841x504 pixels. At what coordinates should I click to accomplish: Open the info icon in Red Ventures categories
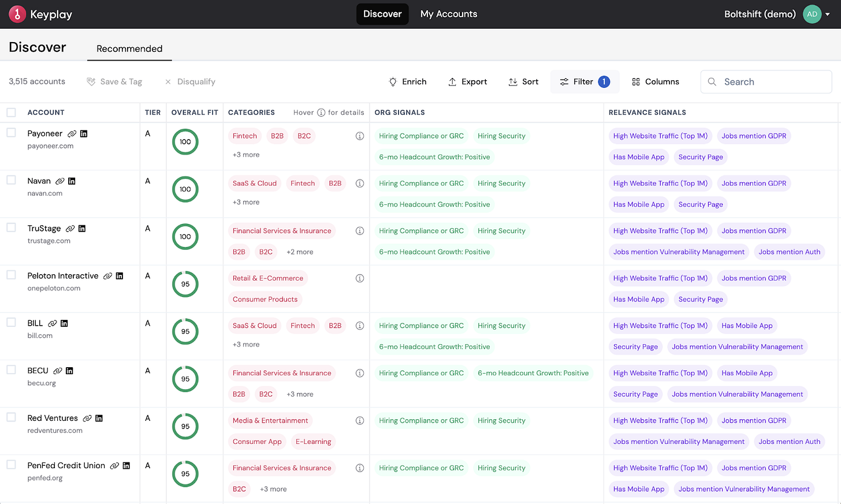tap(360, 421)
